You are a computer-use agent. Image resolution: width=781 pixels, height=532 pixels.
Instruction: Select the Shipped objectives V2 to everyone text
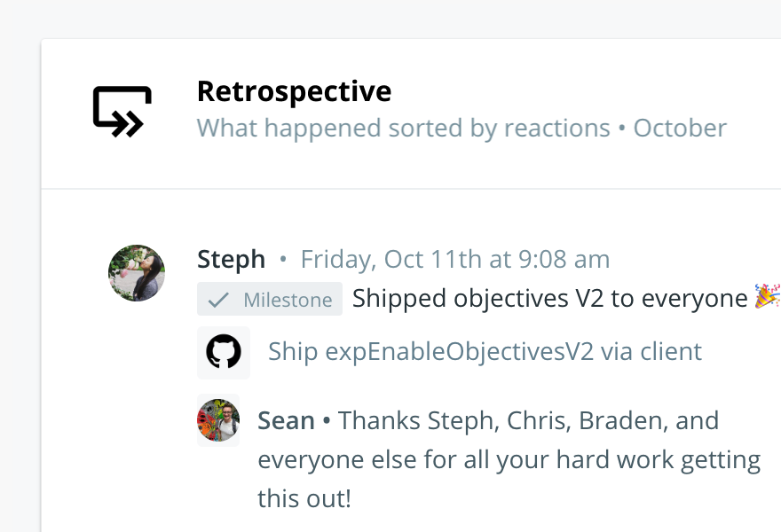[550, 299]
